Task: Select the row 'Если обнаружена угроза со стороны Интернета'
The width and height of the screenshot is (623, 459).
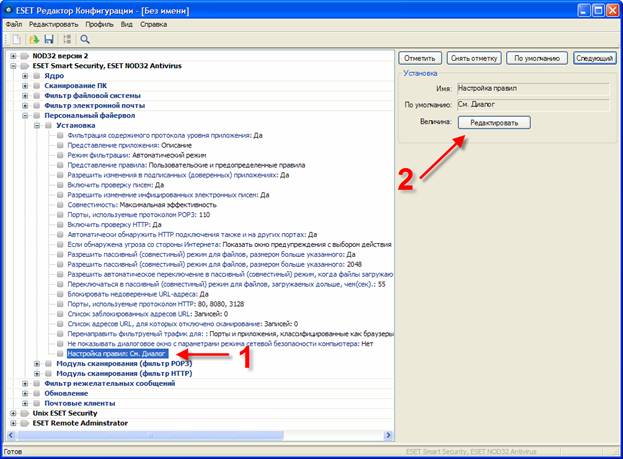Action: point(229,245)
